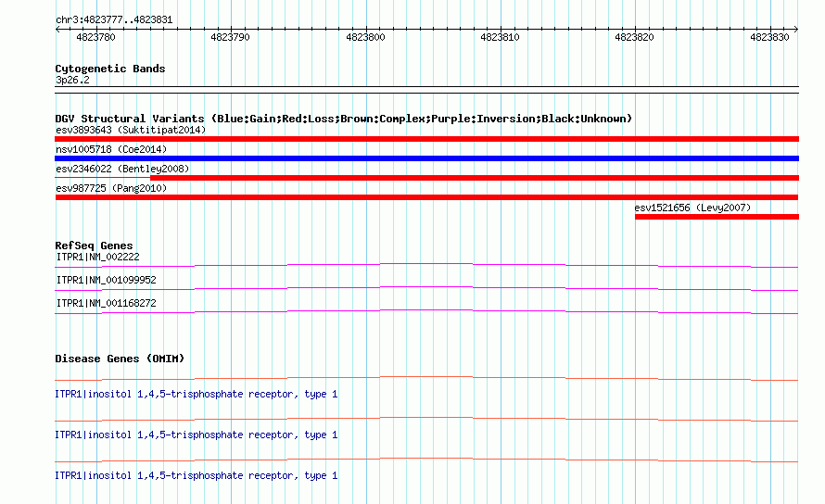Select the esv1521656 (Levy2007) short red bar
Screen dimensions: 825x504
pyautogui.click(x=717, y=217)
